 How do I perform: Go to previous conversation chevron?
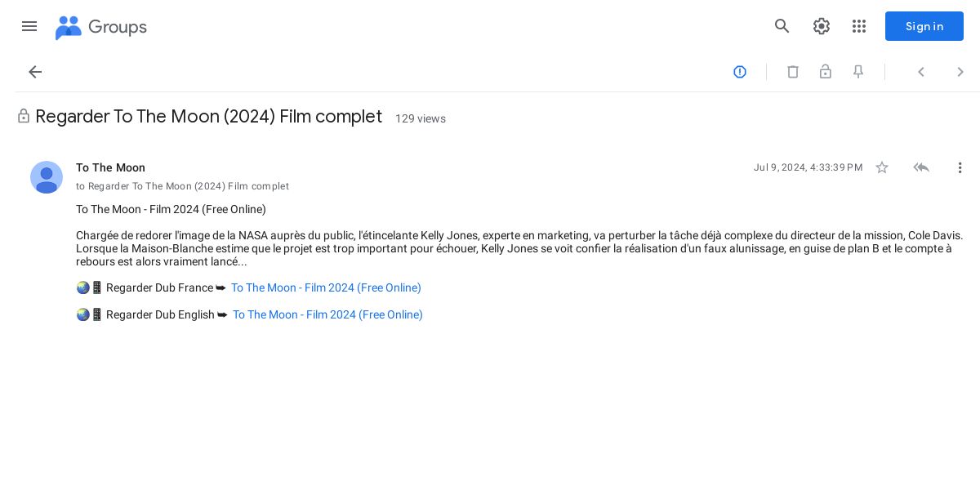[x=921, y=72]
